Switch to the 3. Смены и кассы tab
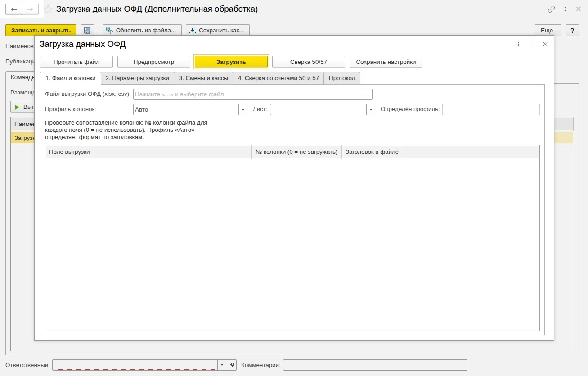Screen dimensions: 588x376 [x=203, y=78]
